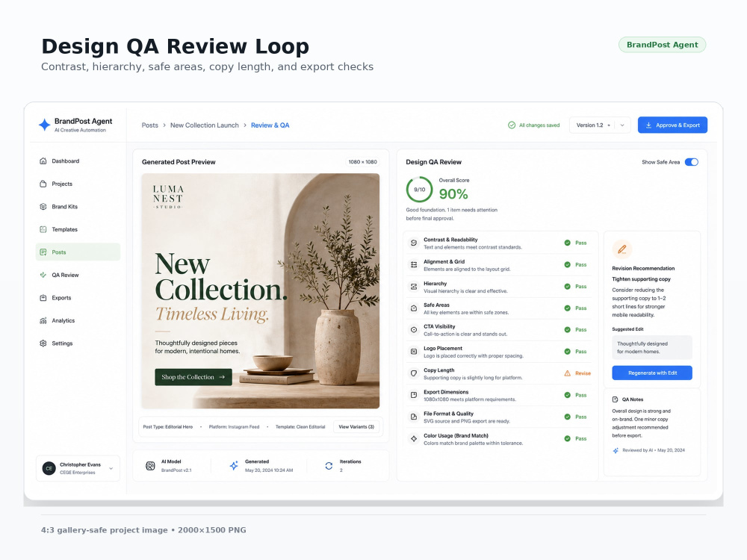Click the Copy Length Revise warning icon
Image resolution: width=747 pixels, height=560 pixels.
click(x=568, y=373)
